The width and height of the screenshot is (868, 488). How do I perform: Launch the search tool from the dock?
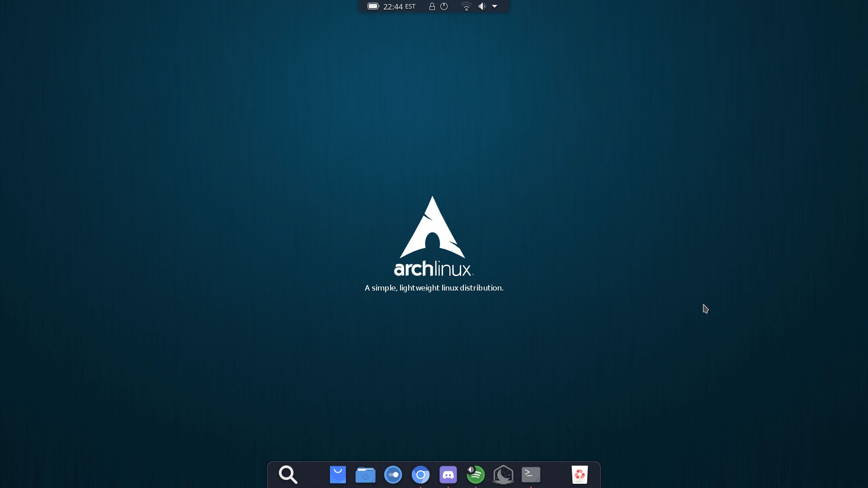point(288,475)
